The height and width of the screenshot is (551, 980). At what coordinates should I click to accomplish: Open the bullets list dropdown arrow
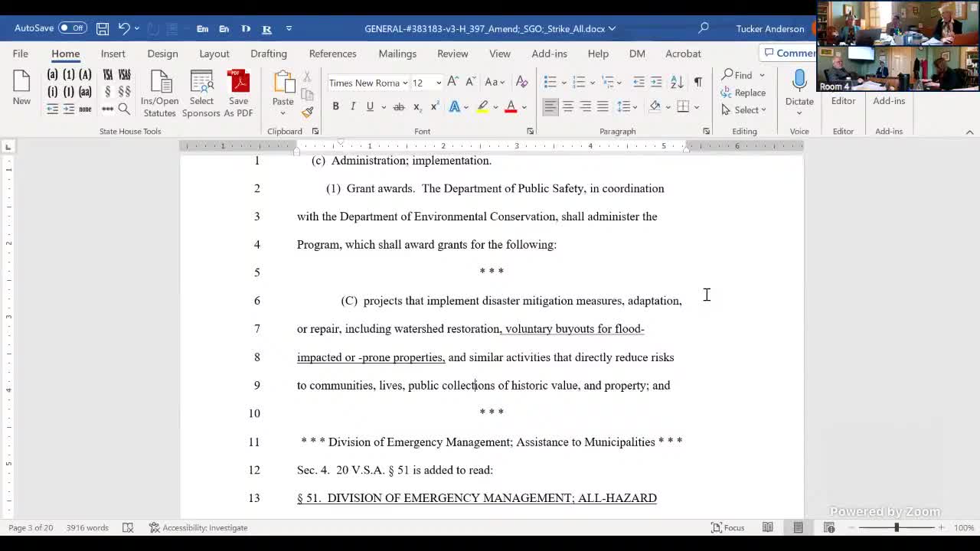[564, 82]
